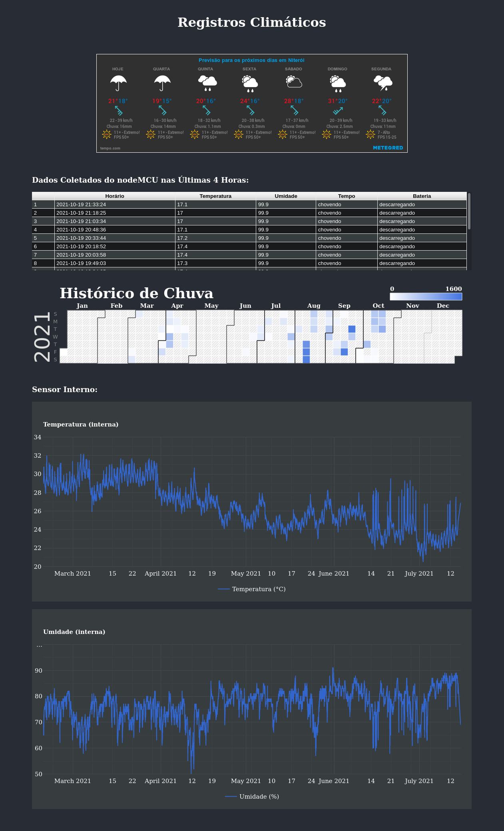Click the SEGUNDA UV index sun icon

[371, 134]
